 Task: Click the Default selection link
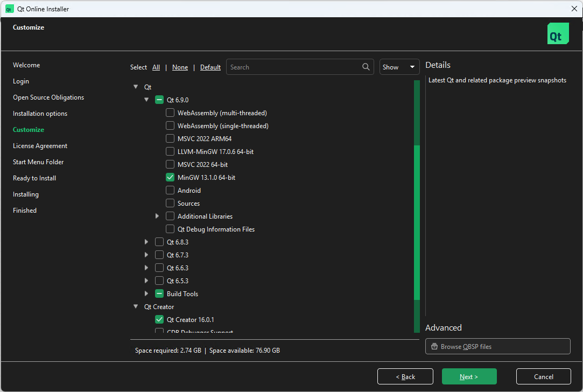tap(210, 67)
